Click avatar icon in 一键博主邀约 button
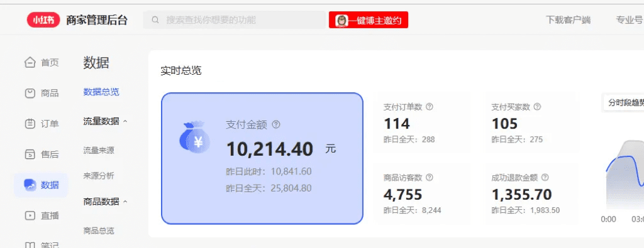The height and width of the screenshot is (248, 644). pos(341,20)
